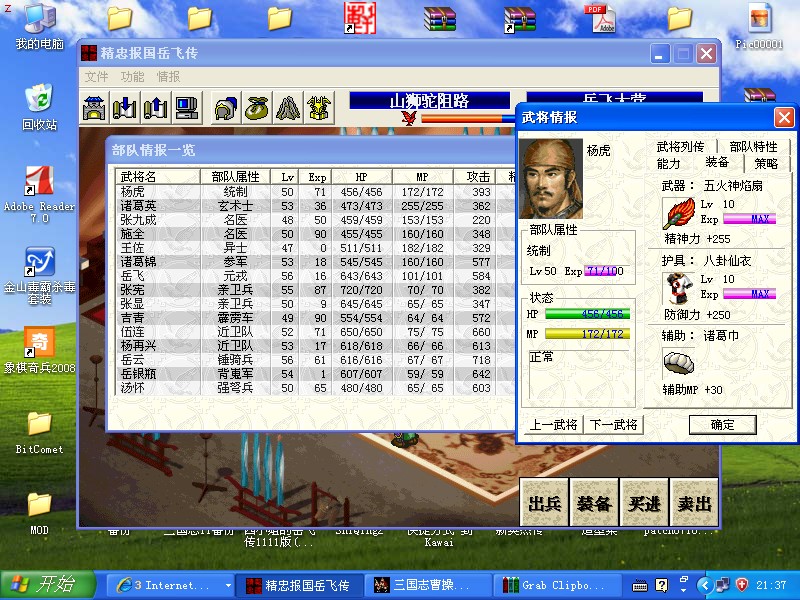This screenshot has width=800, height=600.
Task: Open the 策略 tab
Action: click(766, 163)
